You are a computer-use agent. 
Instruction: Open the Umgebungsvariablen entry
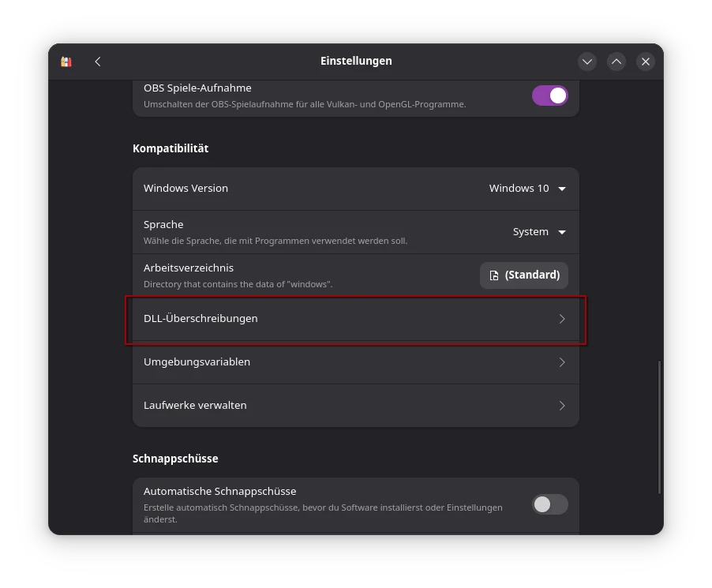(x=355, y=362)
